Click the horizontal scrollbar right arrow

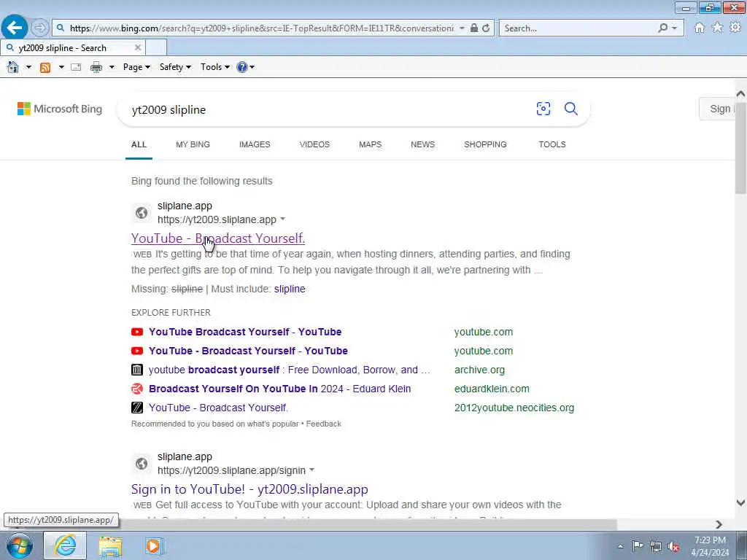pos(719,524)
